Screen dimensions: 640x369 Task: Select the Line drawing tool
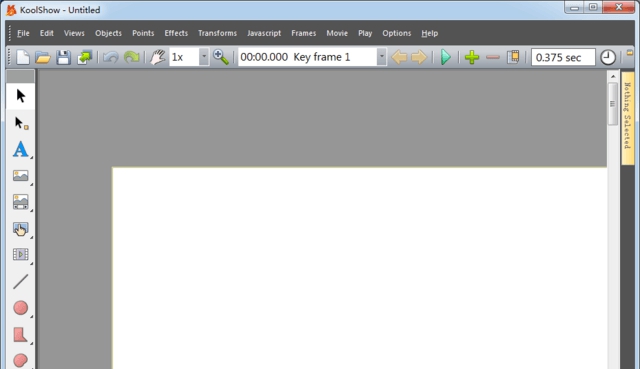(20, 282)
